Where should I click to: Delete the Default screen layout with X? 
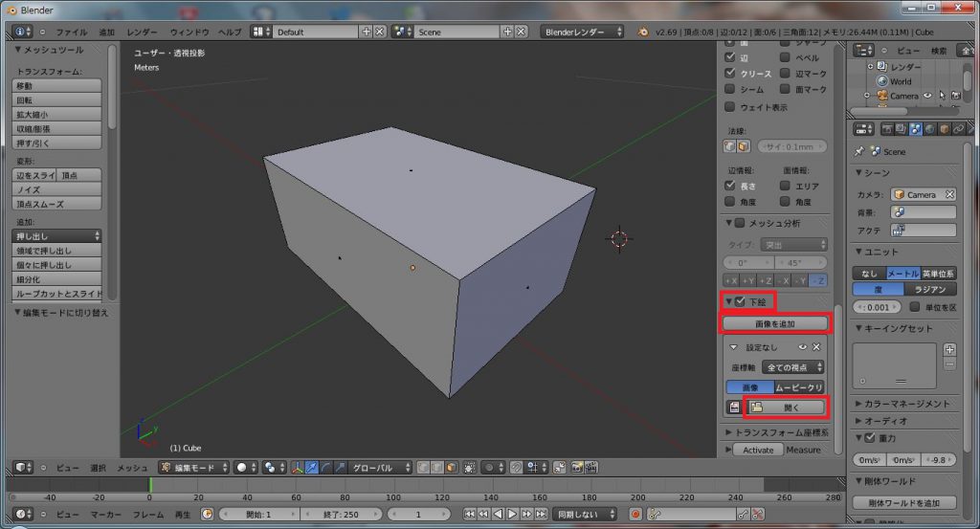coord(379,32)
